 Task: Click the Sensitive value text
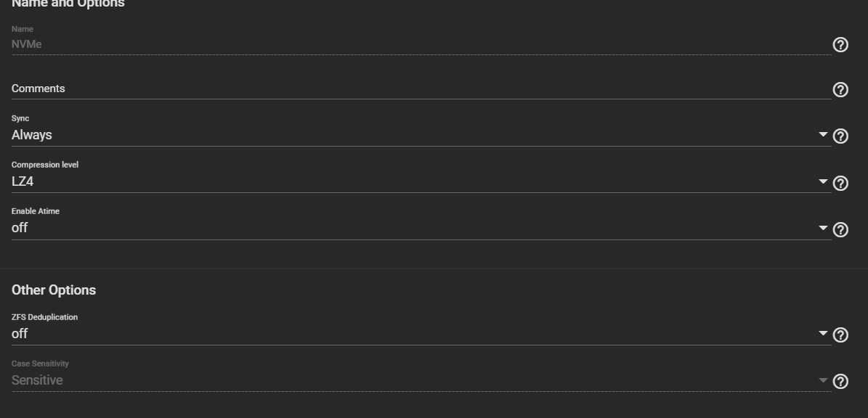37,380
